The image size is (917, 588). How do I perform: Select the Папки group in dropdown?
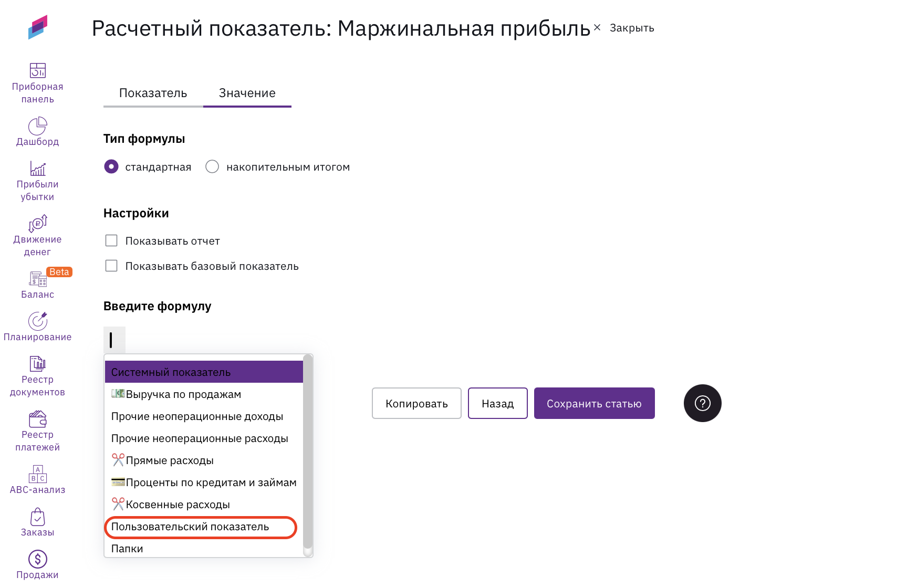coord(204,549)
